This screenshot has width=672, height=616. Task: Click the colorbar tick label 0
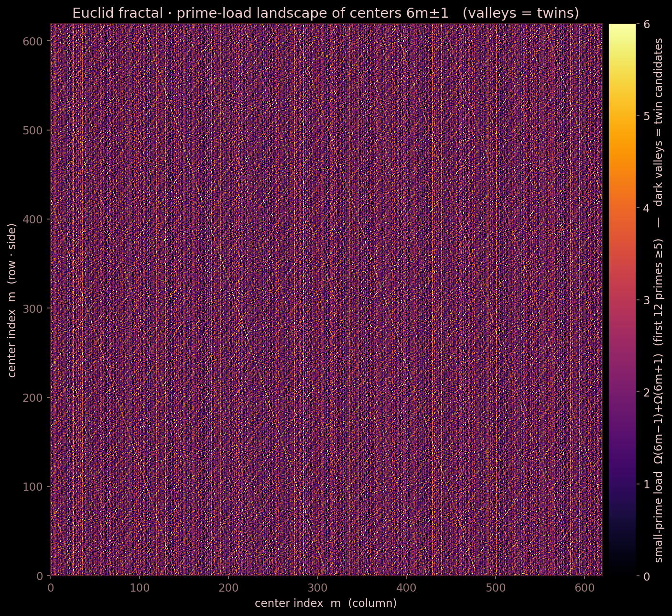646,576
